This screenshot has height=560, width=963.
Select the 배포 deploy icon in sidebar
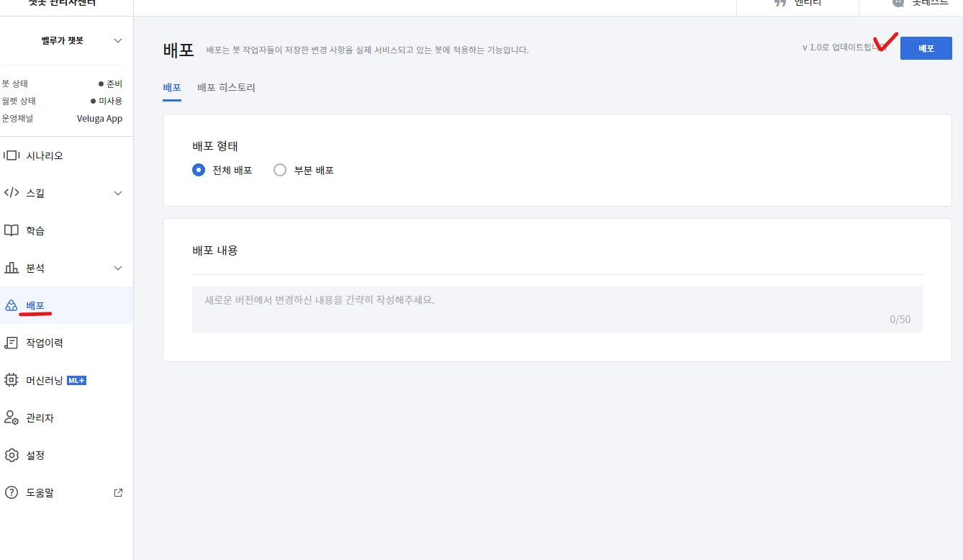pyautogui.click(x=12, y=305)
